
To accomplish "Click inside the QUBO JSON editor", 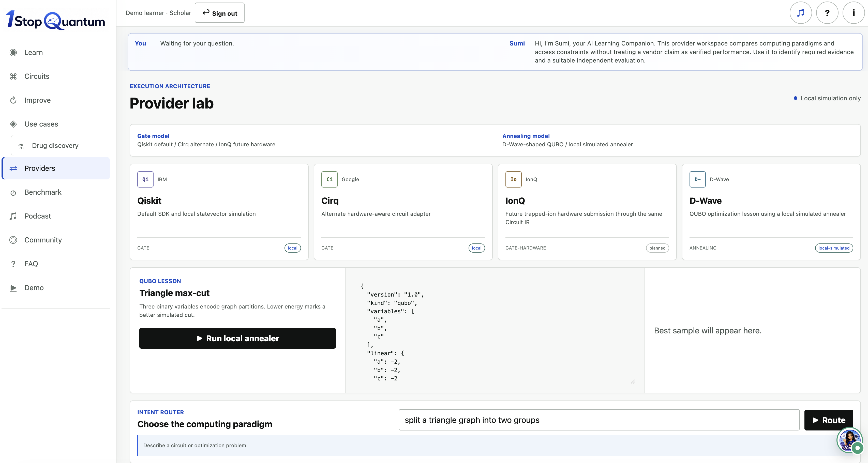I will coord(495,330).
